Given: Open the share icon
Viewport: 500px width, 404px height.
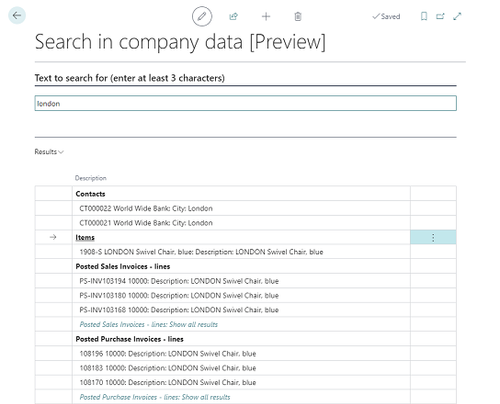Looking at the screenshot, I should point(233,16).
